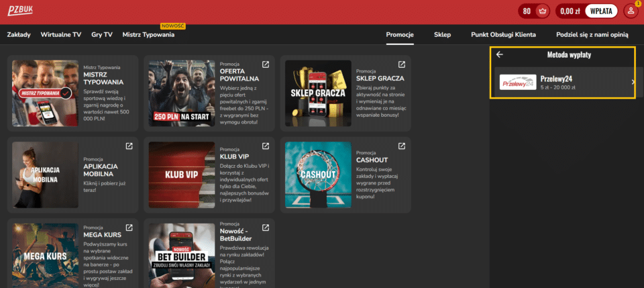This screenshot has height=288, width=644.
Task: Open Mistrz Typowania in navigation
Action: (x=148, y=35)
